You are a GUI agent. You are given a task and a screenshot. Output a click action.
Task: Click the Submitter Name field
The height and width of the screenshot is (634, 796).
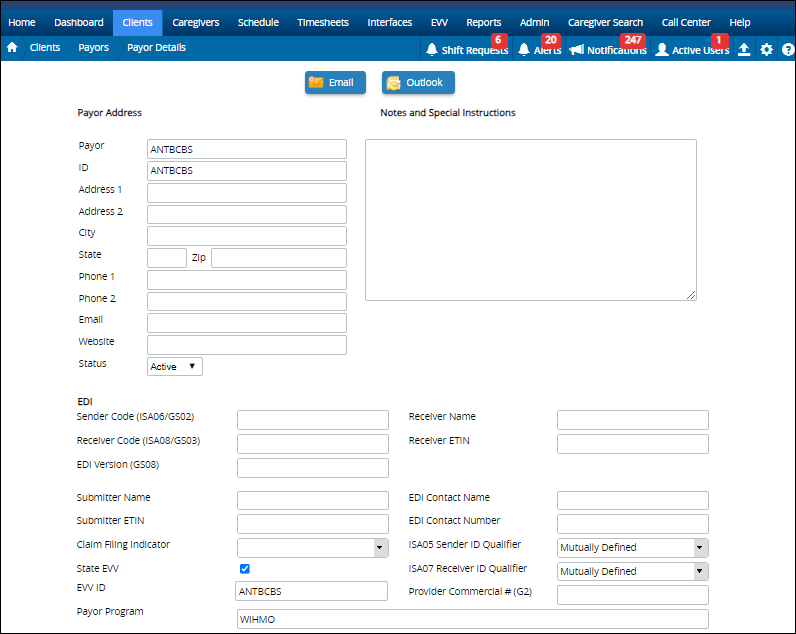tap(313, 500)
